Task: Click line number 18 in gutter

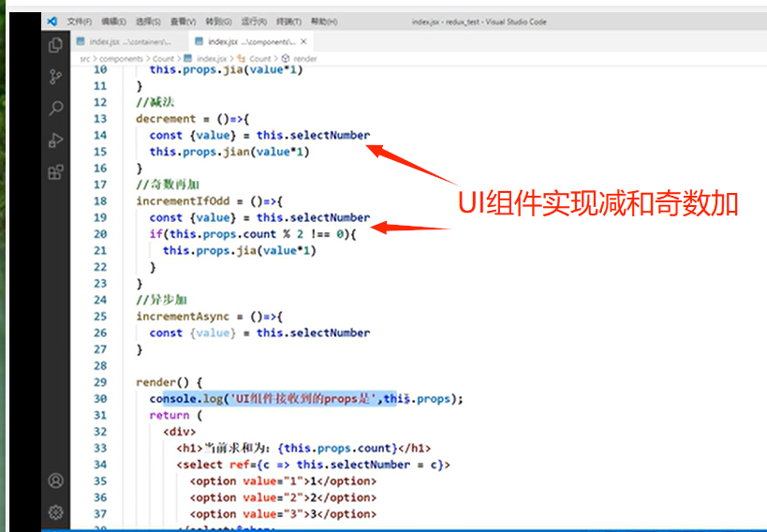Action: point(100,201)
